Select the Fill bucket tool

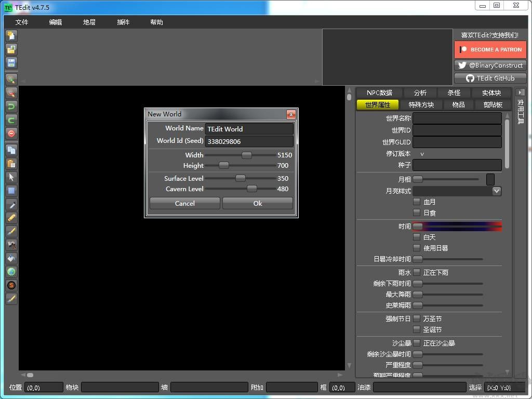(x=11, y=258)
